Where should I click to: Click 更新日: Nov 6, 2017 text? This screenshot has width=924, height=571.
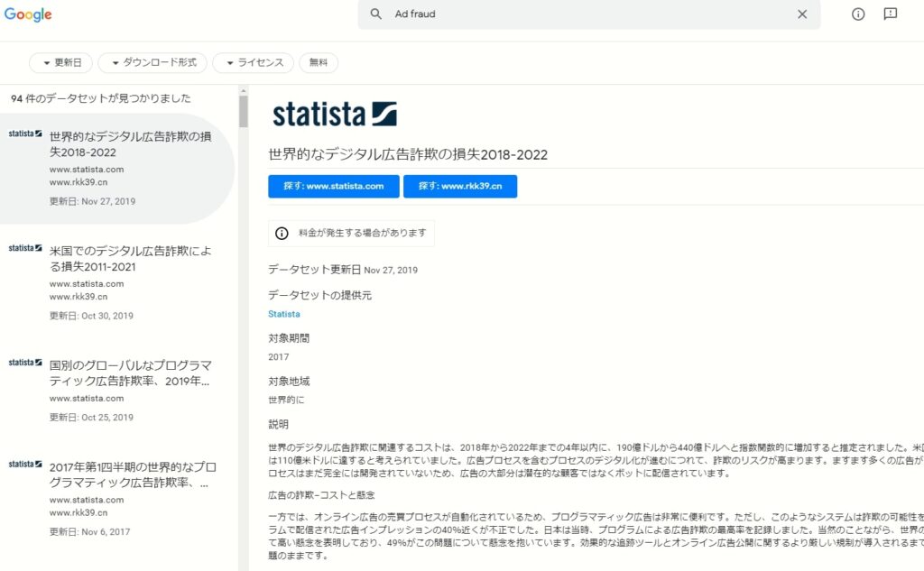[x=89, y=532]
